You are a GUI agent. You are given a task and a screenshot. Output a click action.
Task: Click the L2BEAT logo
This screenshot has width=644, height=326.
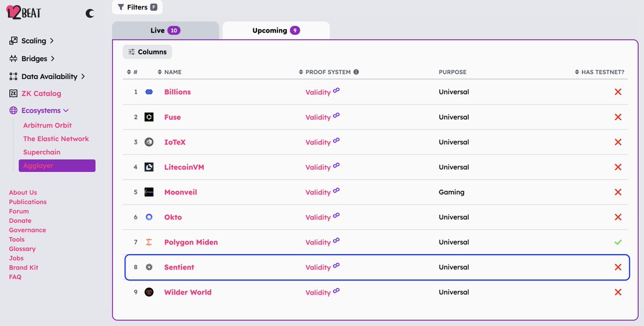pyautogui.click(x=24, y=13)
